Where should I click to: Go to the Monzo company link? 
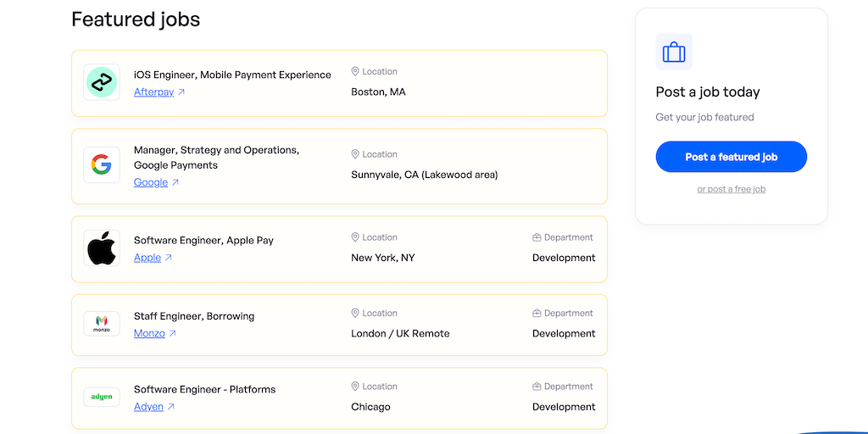[149, 333]
